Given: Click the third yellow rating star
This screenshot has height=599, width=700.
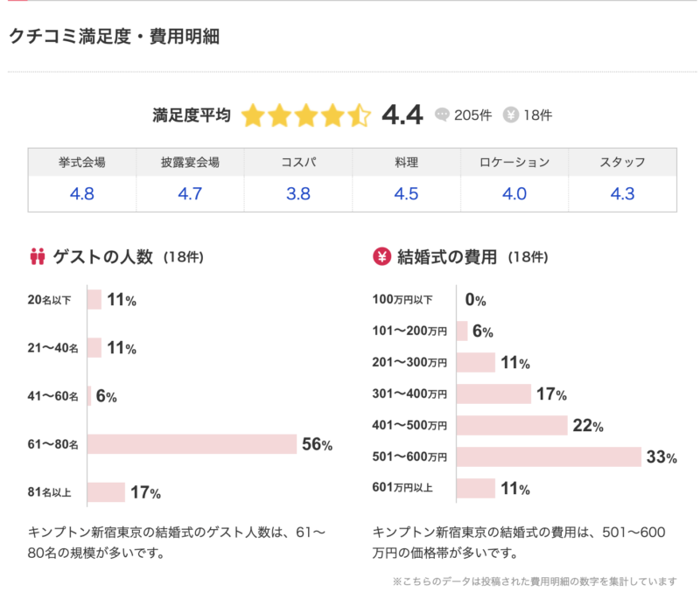Looking at the screenshot, I should click(306, 115).
